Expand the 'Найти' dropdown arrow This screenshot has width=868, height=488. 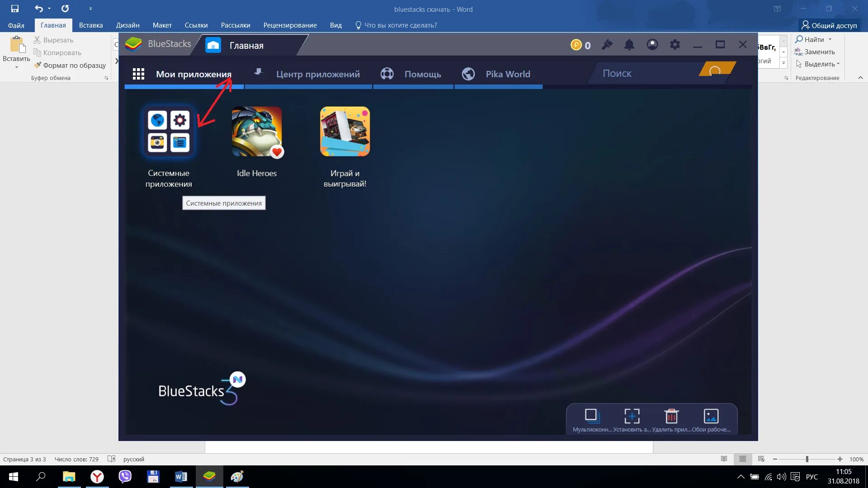(830, 39)
